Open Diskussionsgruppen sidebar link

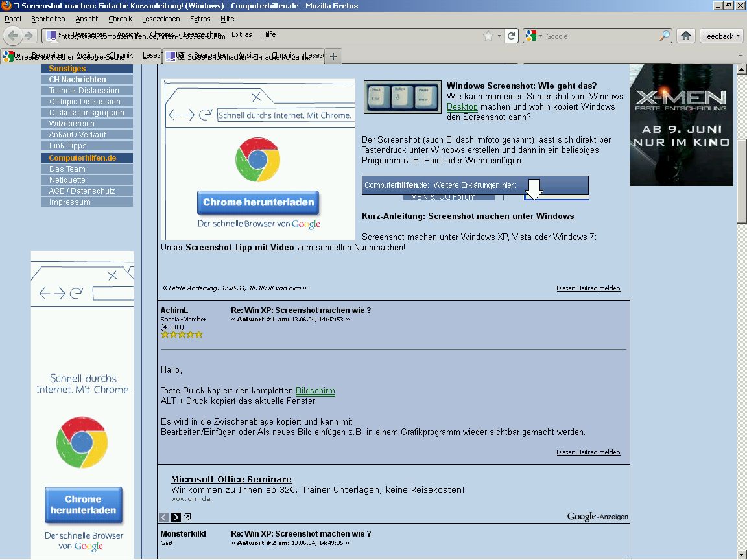87,112
